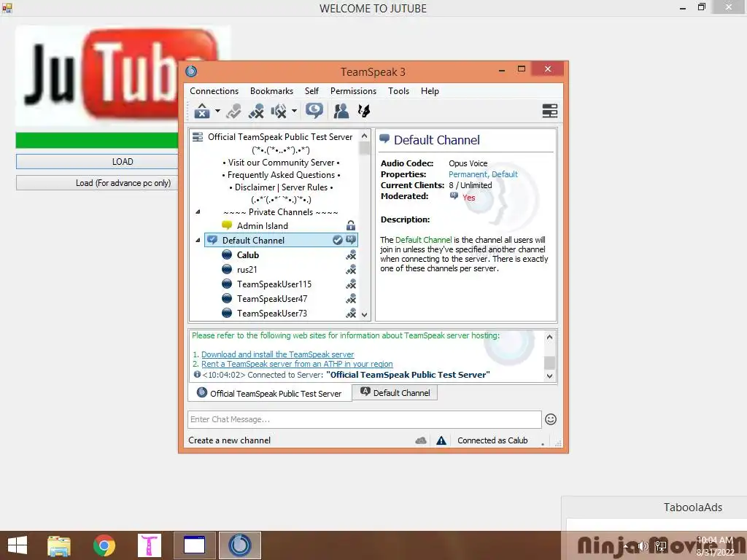Click the default checkmark icon on Default Channel row
This screenshot has width=747, height=560.
pyautogui.click(x=338, y=240)
